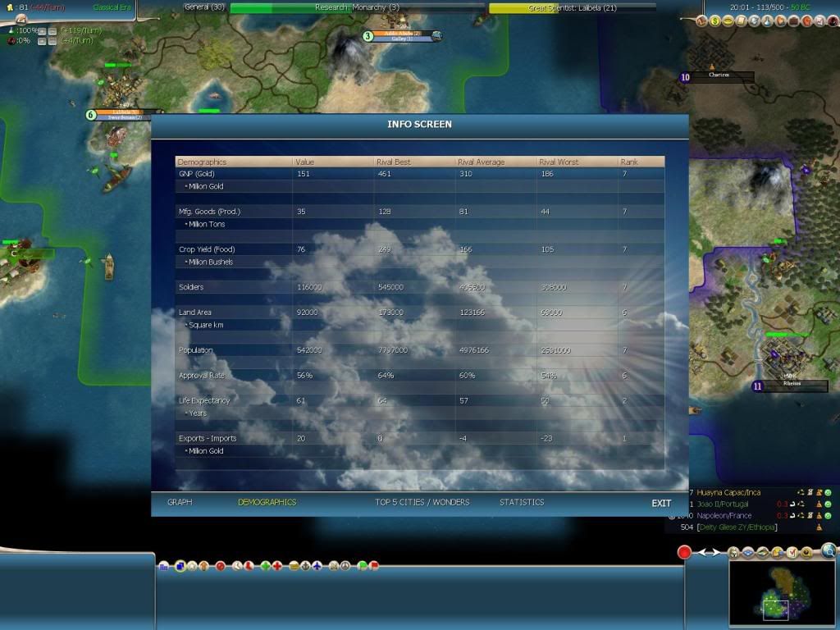Click the red flag icon in bottom toolbar
840x630 pixels.
click(x=373, y=566)
